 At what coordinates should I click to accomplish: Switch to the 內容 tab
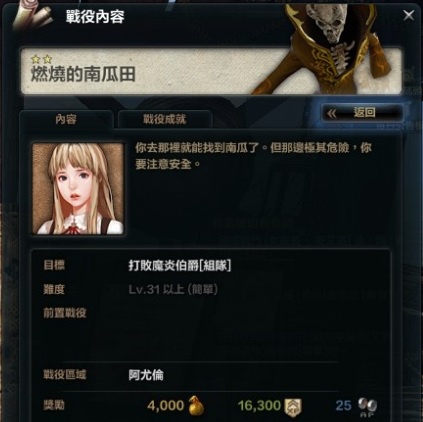coord(66,119)
